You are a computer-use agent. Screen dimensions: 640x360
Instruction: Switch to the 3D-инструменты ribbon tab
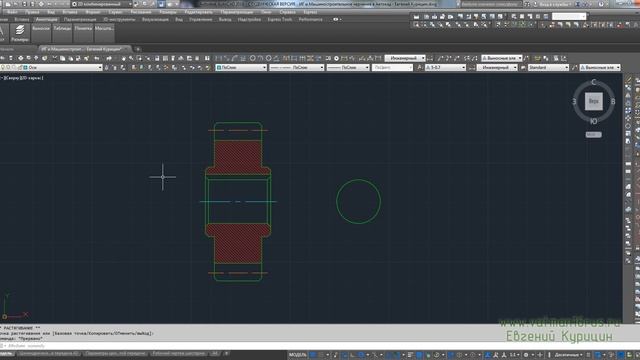[x=119, y=19]
